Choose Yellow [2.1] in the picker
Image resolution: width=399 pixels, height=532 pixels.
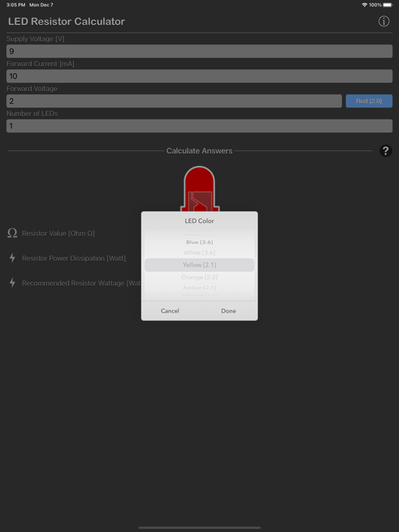tap(199, 265)
